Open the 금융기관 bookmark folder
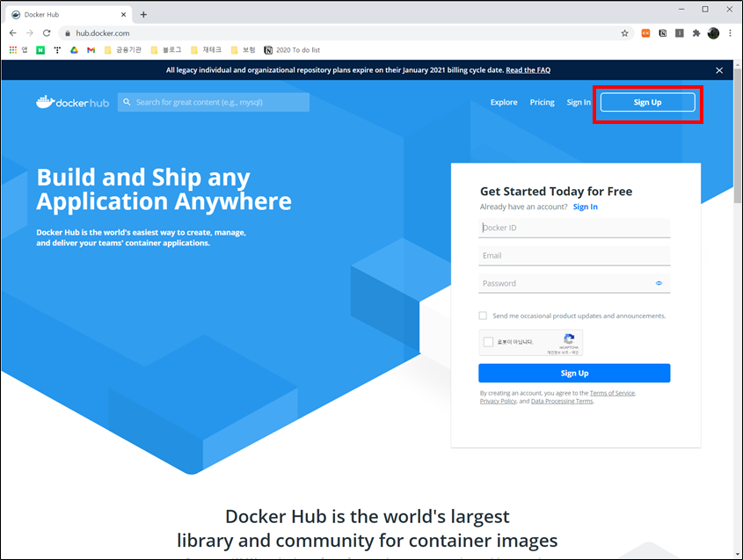Viewport: 743px width, 560px height. (123, 50)
